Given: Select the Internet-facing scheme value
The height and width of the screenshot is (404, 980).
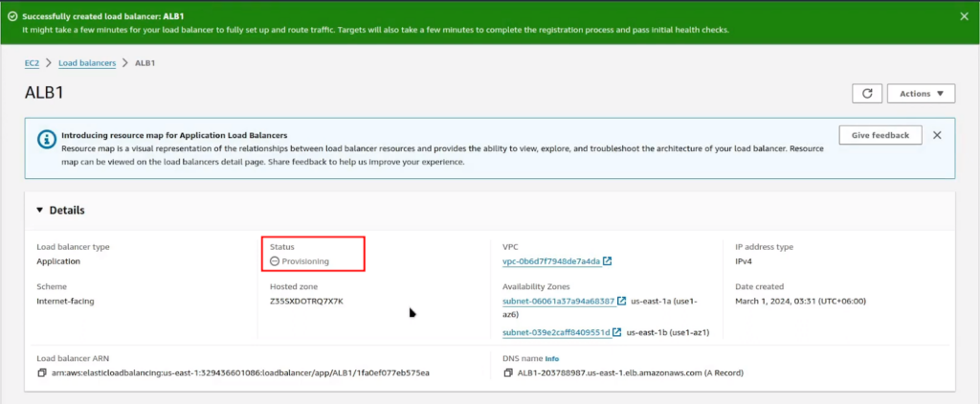Looking at the screenshot, I should point(66,301).
